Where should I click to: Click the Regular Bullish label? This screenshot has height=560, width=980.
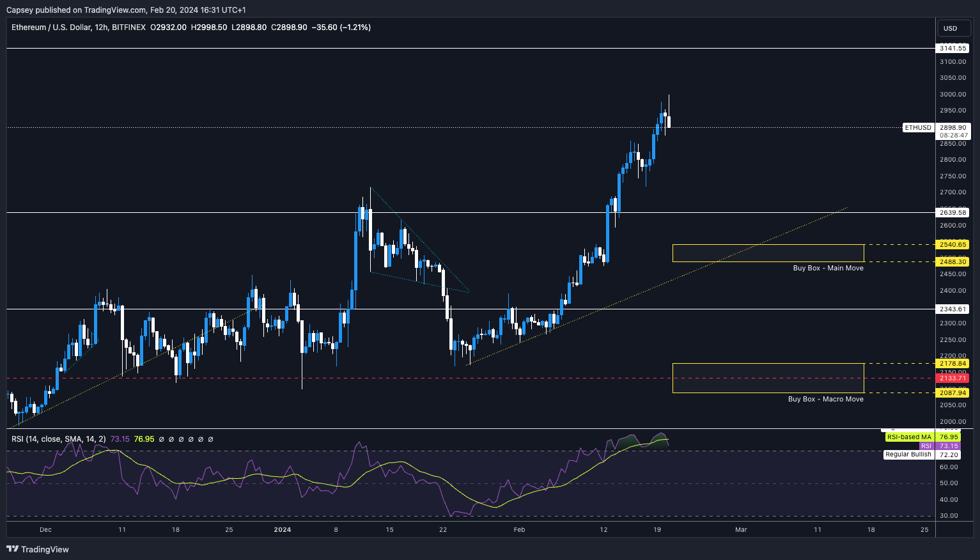coord(908,455)
